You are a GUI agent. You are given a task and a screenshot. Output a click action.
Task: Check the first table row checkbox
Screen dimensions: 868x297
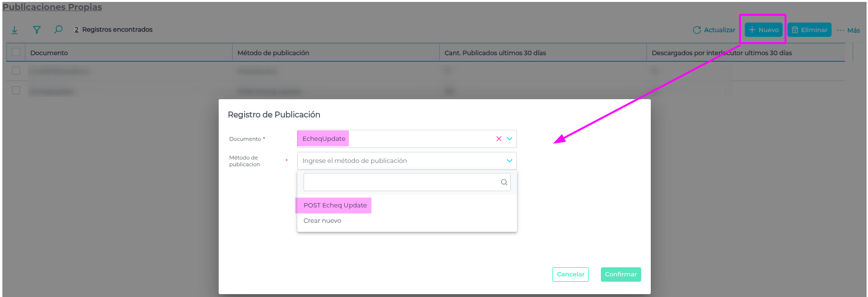16,70
